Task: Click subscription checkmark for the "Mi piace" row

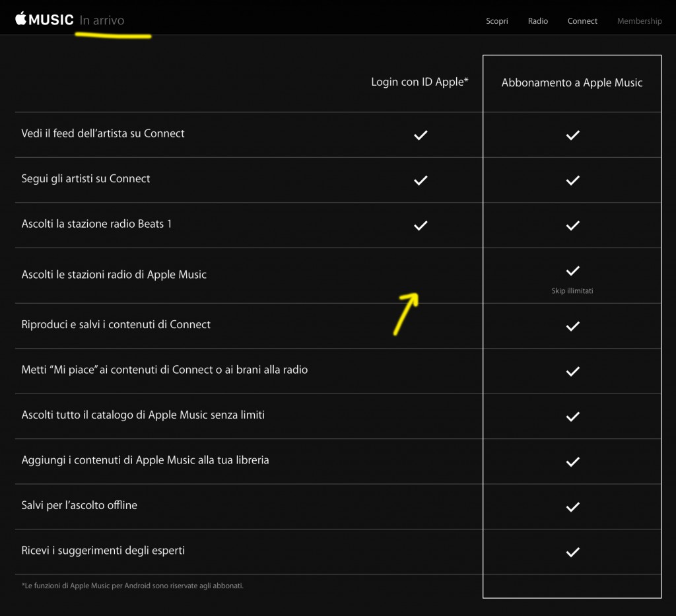Action: pyautogui.click(x=572, y=372)
